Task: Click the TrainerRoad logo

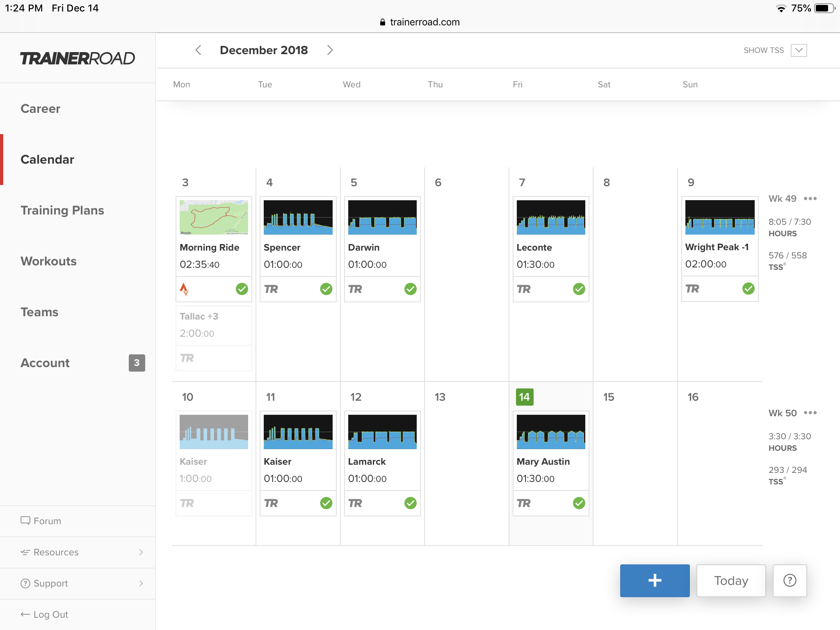Action: coord(78,58)
